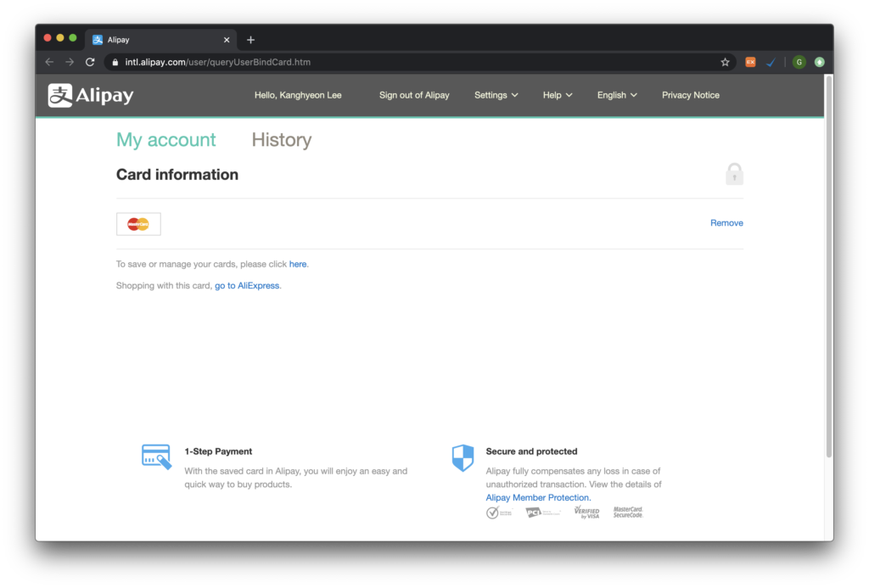Image resolution: width=869 pixels, height=588 pixels.
Task: Expand the Help dropdown menu
Action: [557, 95]
